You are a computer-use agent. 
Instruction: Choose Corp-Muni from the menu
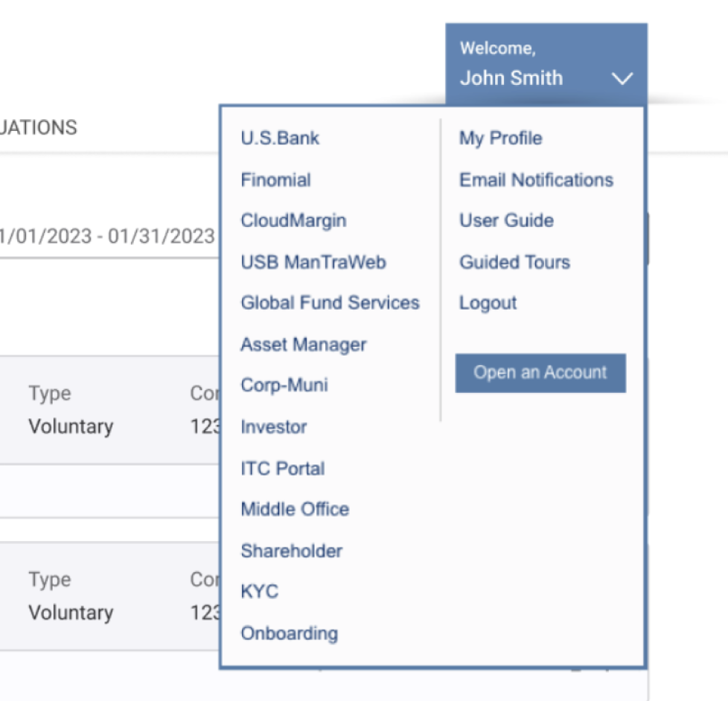point(284,385)
